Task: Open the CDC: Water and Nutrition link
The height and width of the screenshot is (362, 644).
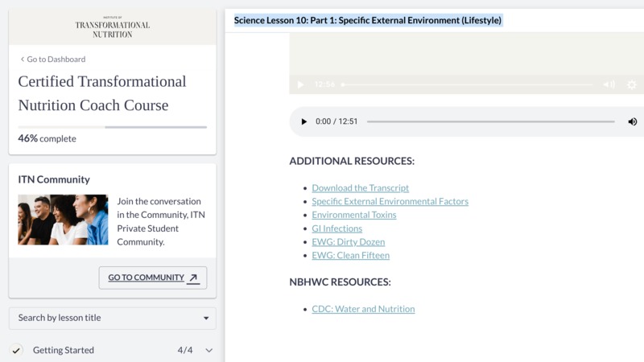Action: [363, 309]
